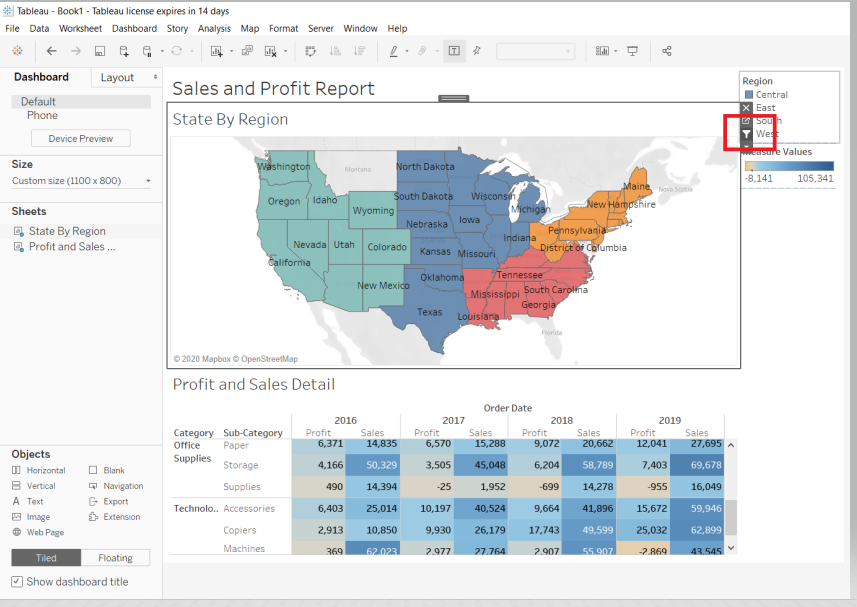Switch objects to Tiled mode
This screenshot has width=857, height=607.
[x=46, y=558]
